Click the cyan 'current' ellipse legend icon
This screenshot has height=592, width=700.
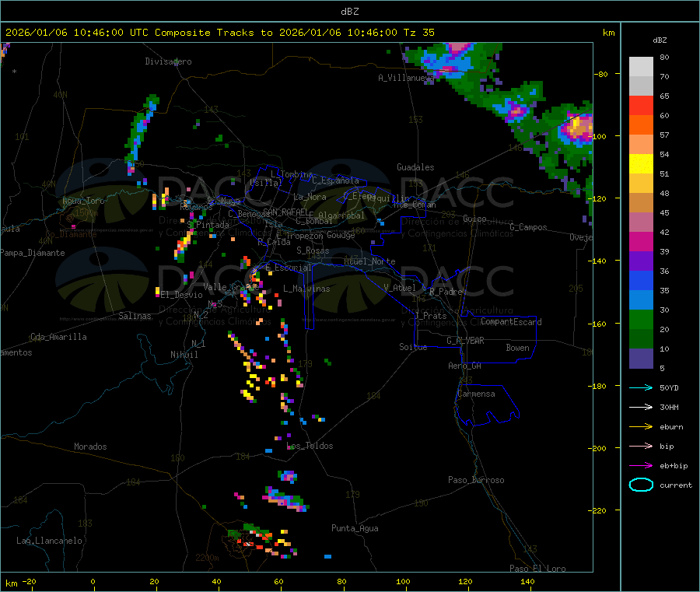[641, 485]
